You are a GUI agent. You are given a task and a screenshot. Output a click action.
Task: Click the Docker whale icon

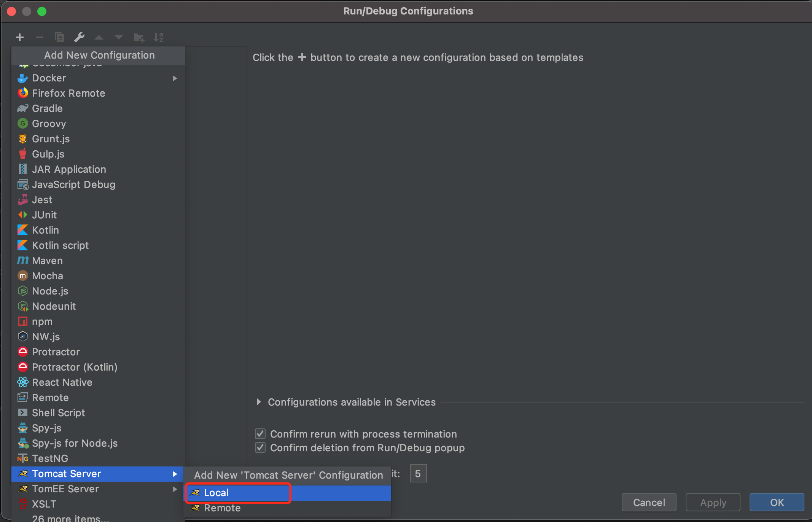(x=23, y=78)
